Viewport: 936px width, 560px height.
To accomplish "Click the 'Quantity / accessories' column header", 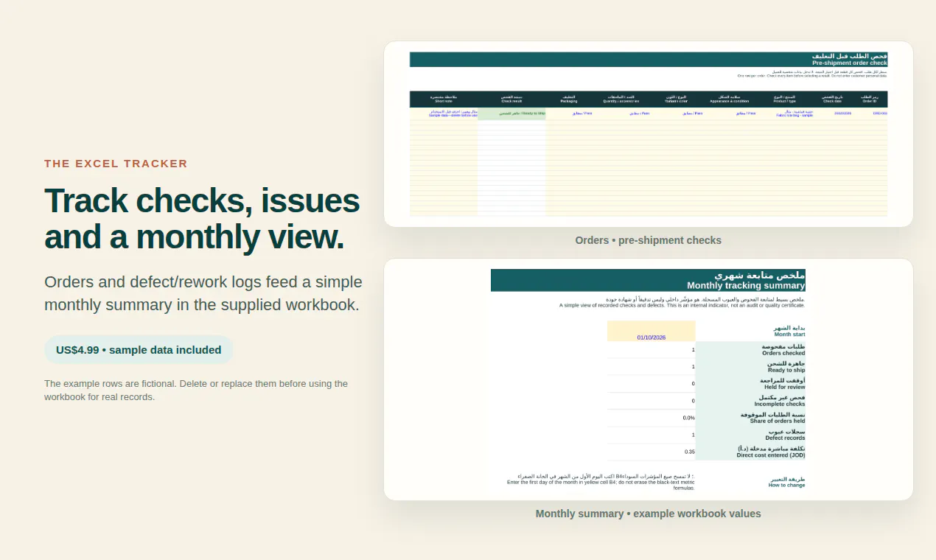I will [x=621, y=99].
